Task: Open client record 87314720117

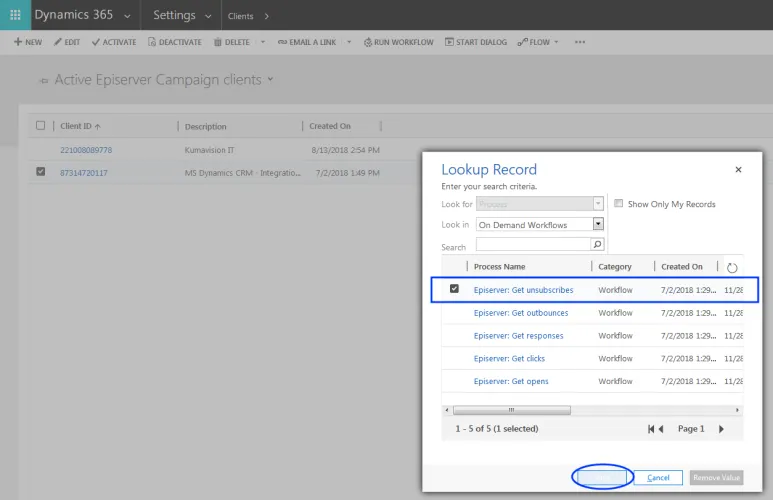Action: pos(84,173)
